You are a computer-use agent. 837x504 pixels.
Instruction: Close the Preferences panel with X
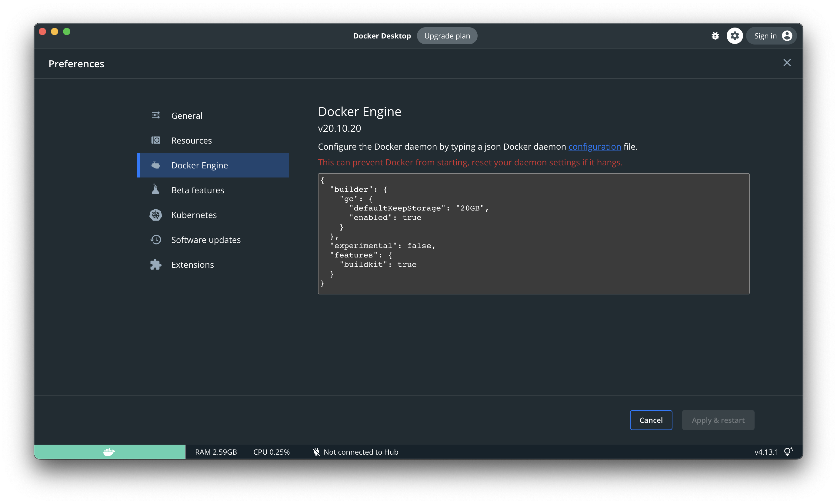pos(787,63)
